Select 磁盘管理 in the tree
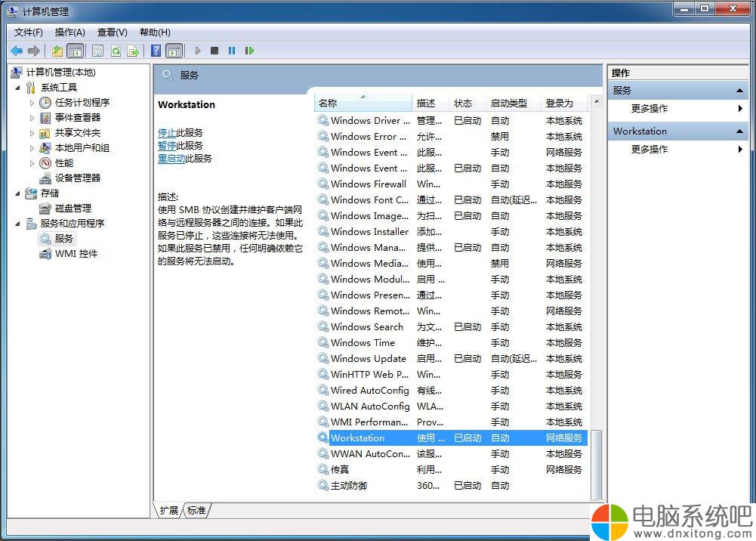Viewport: 756px width, 541px height. click(73, 209)
